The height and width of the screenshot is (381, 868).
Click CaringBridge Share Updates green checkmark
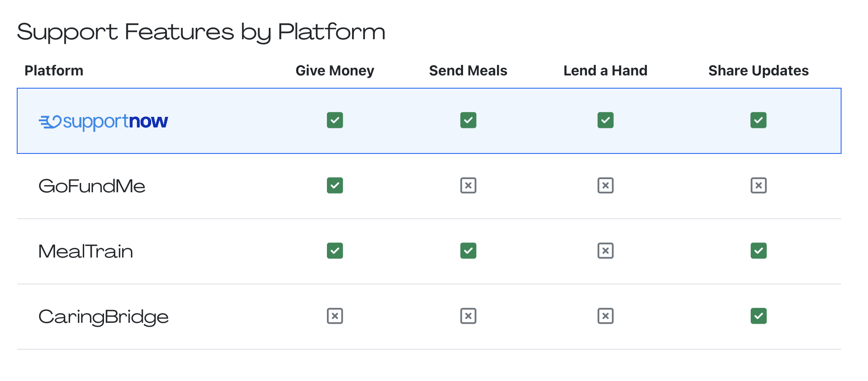click(x=758, y=316)
